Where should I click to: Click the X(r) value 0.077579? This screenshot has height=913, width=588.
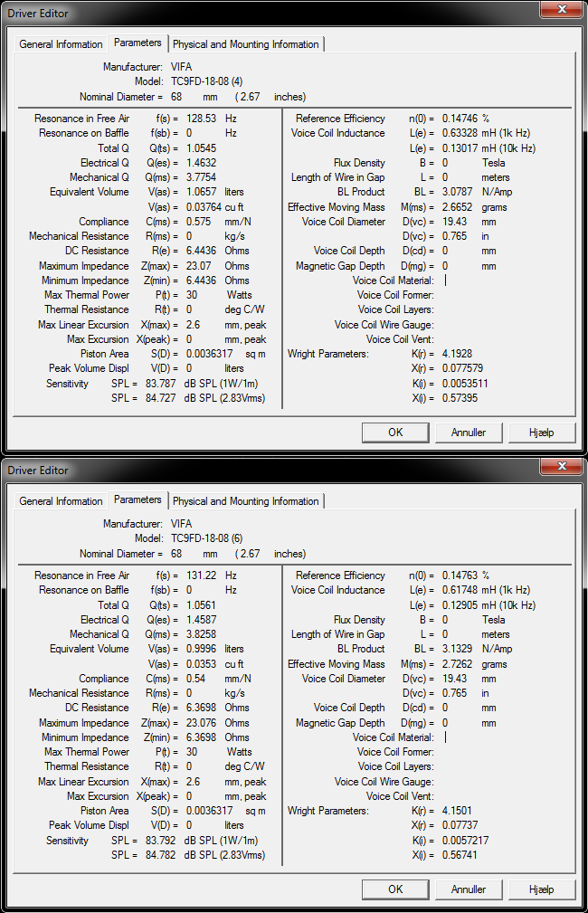point(462,368)
